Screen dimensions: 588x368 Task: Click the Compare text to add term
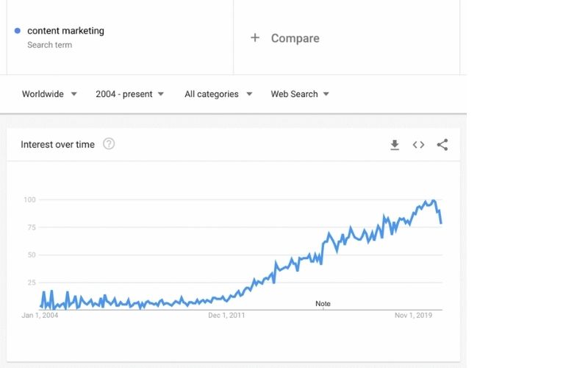tap(295, 38)
